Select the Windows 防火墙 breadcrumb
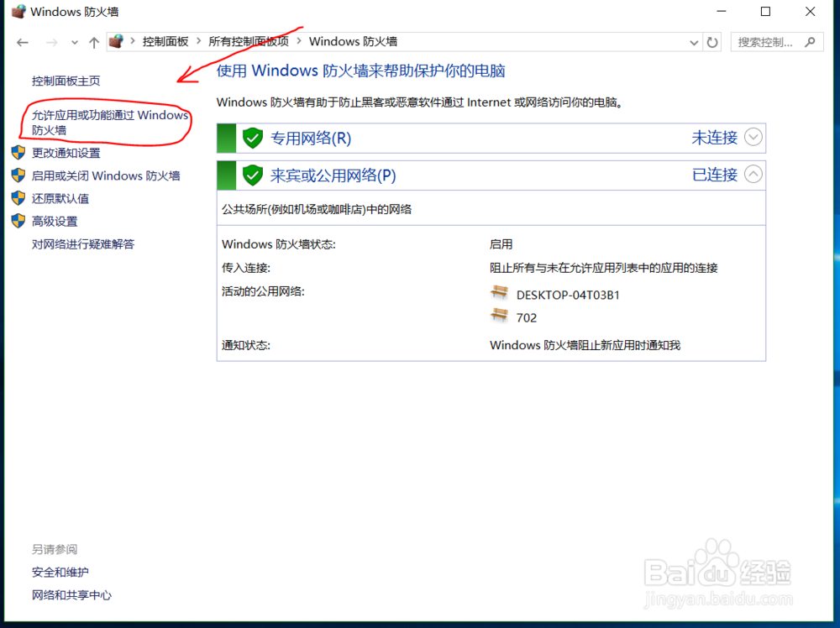Image resolution: width=840 pixels, height=628 pixels. [x=353, y=41]
